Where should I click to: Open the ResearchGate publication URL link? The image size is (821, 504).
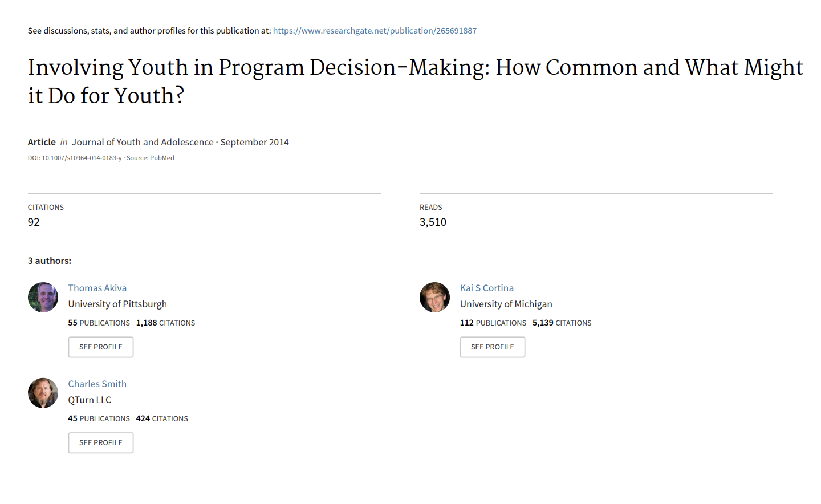(375, 31)
